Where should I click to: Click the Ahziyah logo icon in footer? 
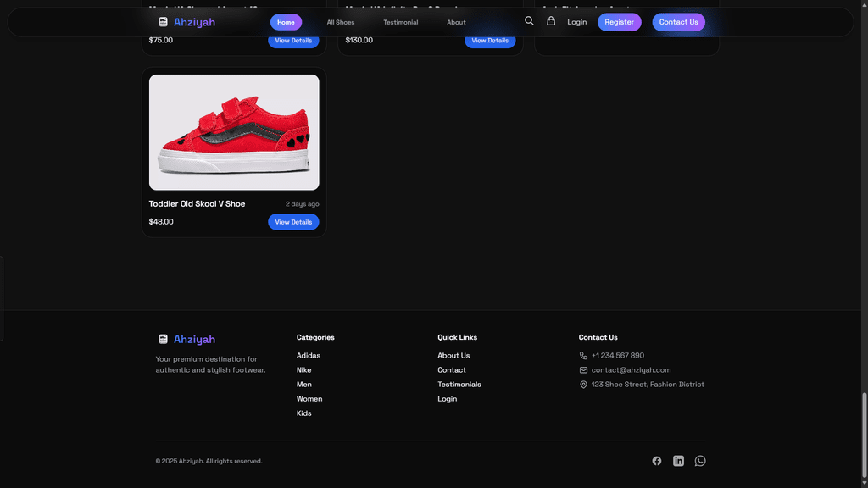click(163, 339)
